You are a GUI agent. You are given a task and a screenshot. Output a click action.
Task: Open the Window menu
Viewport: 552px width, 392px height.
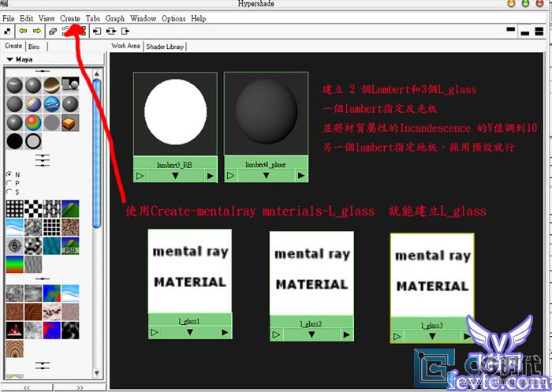coord(143,18)
